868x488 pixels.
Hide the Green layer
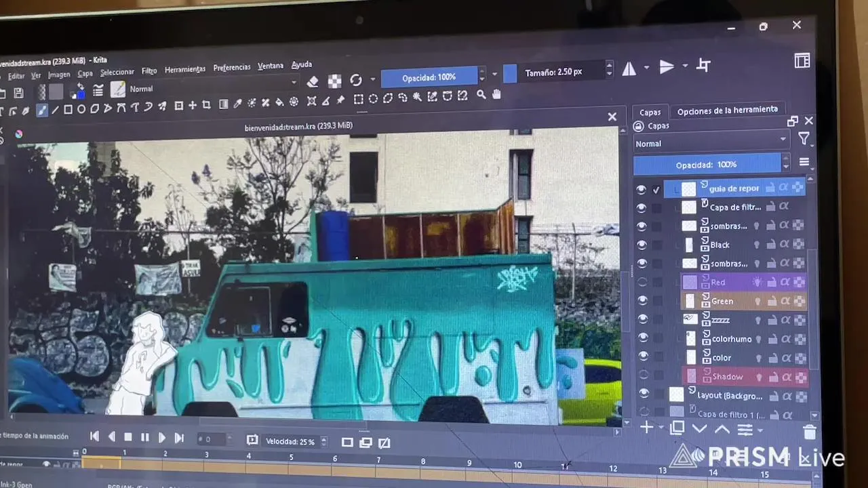coord(642,300)
